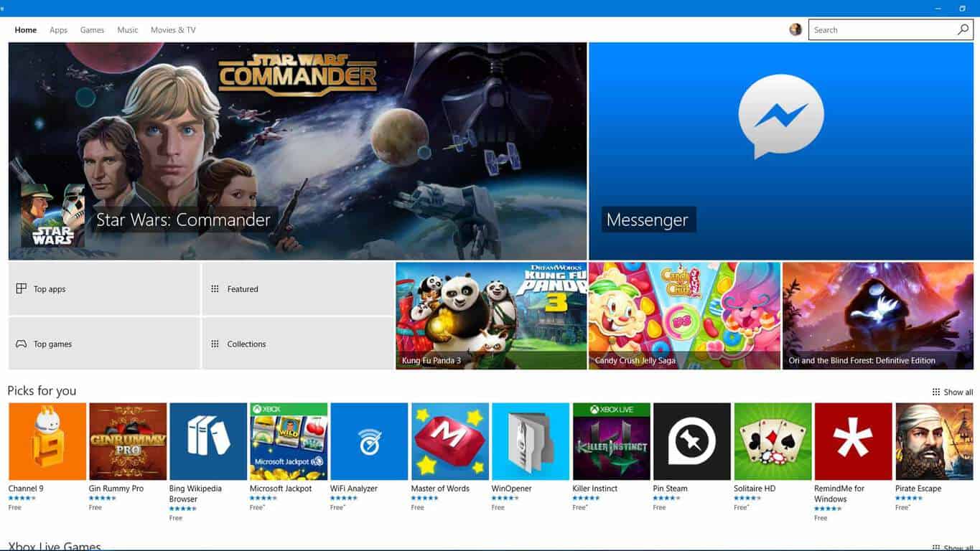Open the Collections tile
The width and height of the screenshot is (980, 551).
[x=297, y=344]
